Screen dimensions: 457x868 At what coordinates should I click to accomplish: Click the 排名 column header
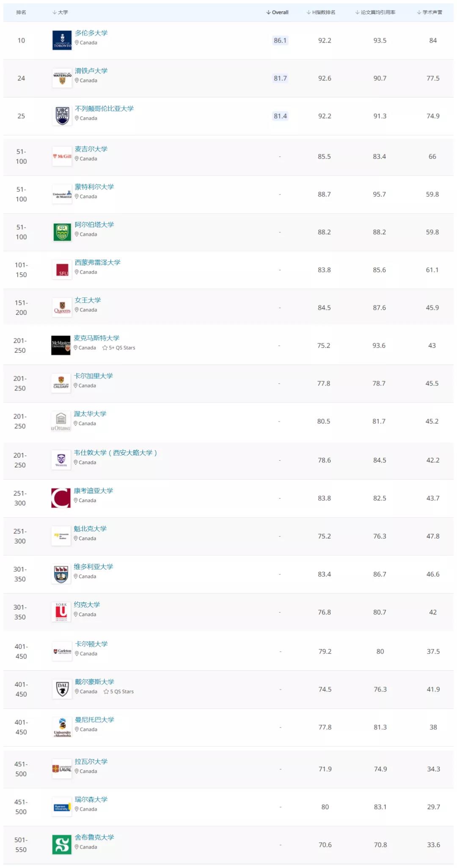coord(21,12)
